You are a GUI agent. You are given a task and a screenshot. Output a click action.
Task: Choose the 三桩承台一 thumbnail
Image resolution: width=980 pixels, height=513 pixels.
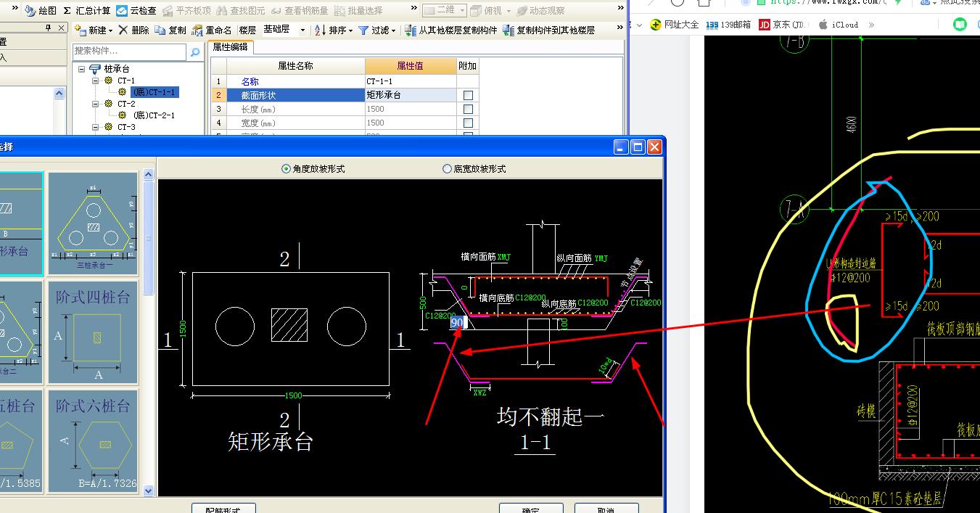93,223
